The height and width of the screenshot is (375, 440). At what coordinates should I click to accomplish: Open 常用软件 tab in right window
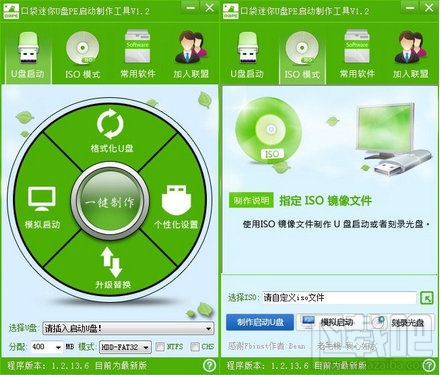click(357, 55)
